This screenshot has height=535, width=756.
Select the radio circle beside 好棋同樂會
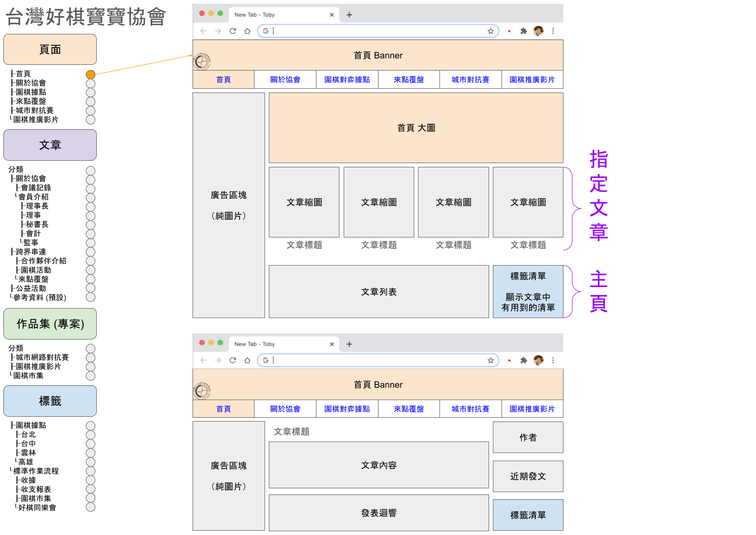(91, 507)
